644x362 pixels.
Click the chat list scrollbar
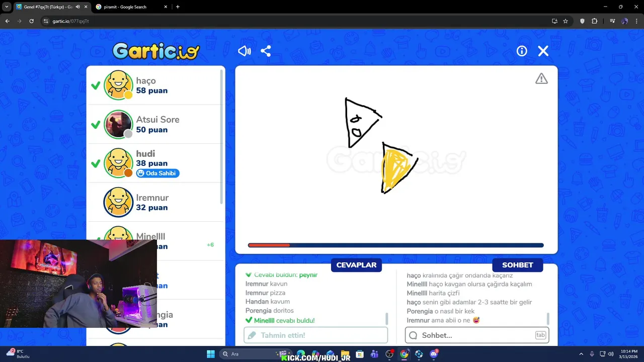(548, 319)
